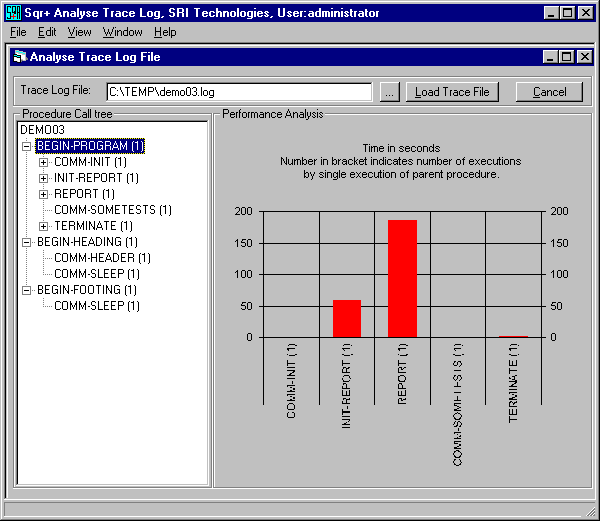Collapse the BEGIN-PROGRAM tree node
Viewport: 600px width, 521px height.
[26, 146]
